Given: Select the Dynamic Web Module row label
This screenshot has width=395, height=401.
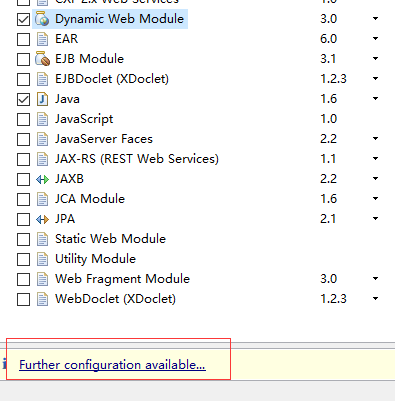Looking at the screenshot, I should pos(119,19).
